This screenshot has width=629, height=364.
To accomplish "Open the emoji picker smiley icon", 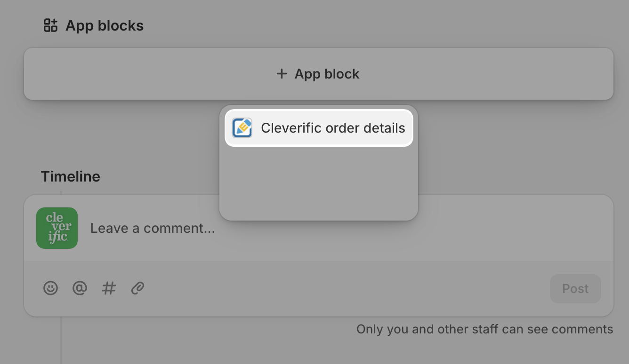I will (x=51, y=288).
